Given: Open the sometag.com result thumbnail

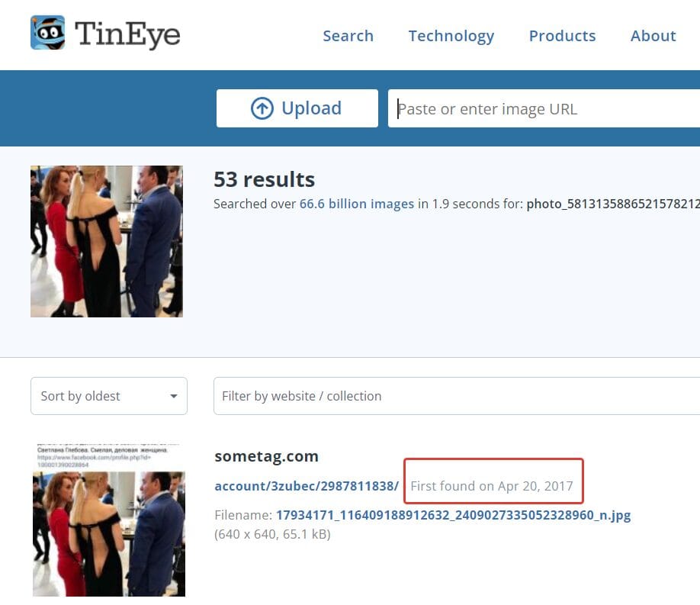Looking at the screenshot, I should pyautogui.click(x=109, y=520).
